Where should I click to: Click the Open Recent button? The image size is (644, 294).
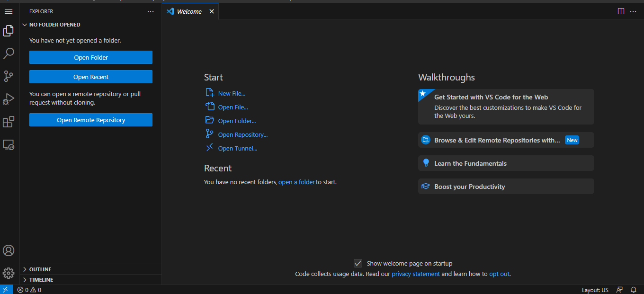click(x=91, y=77)
